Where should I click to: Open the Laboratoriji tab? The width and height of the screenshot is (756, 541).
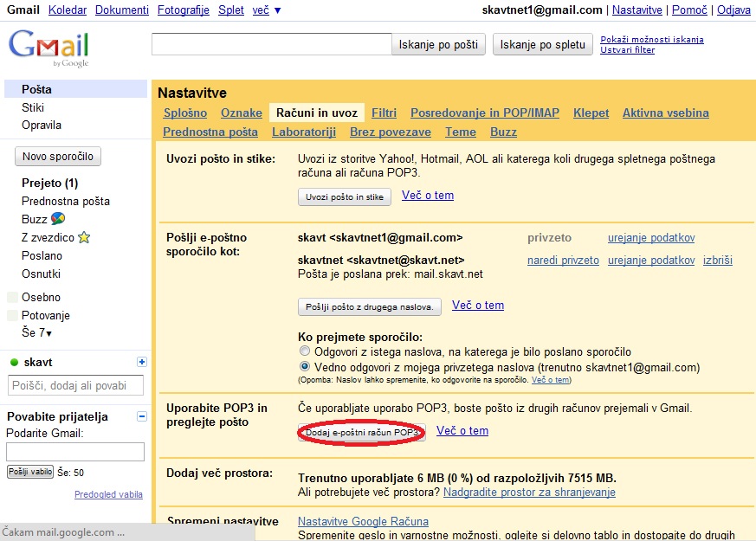(x=304, y=132)
